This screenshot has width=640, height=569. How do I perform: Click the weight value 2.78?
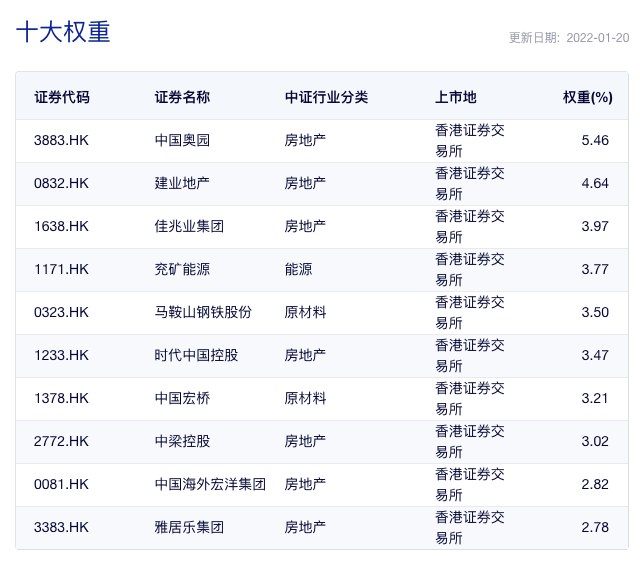[595, 527]
